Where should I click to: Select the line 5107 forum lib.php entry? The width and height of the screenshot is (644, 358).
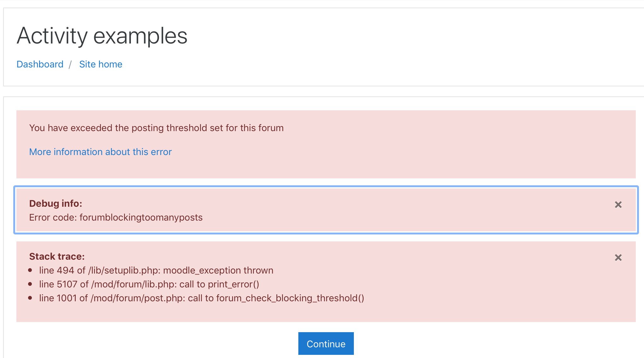[149, 284]
